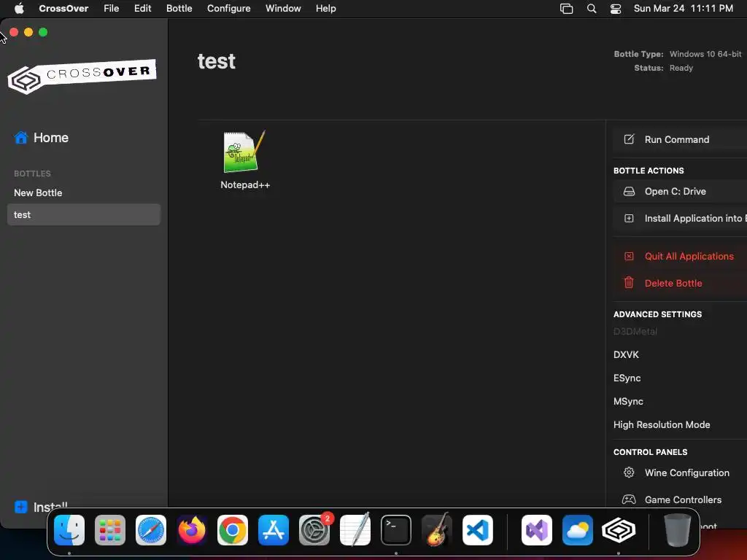This screenshot has width=747, height=560.
Task: Click the Open C: Drive disk icon
Action: point(629,192)
